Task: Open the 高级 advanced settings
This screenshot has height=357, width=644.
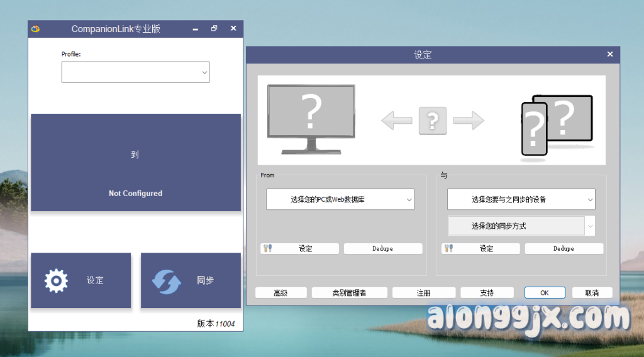Action: pos(280,293)
